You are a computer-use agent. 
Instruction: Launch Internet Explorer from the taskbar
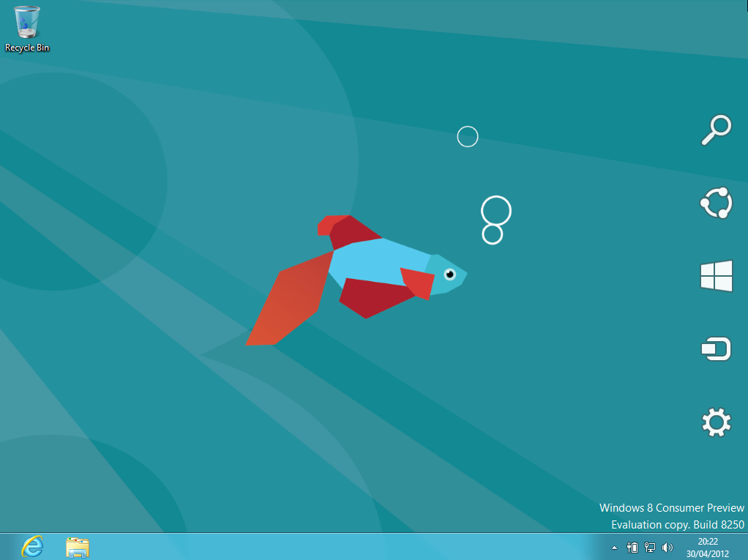[x=32, y=546]
